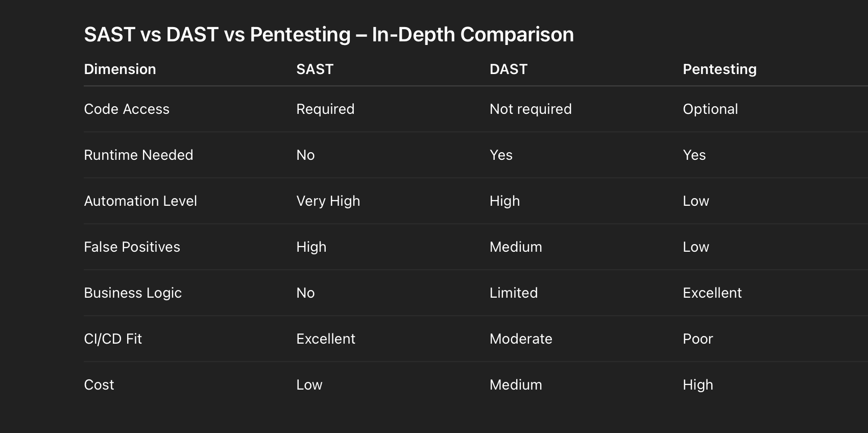Click the Pentesting column header

click(x=719, y=69)
